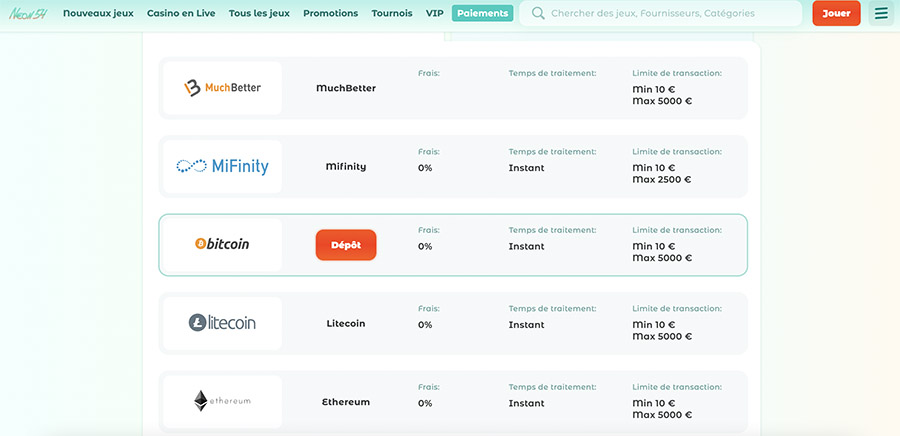This screenshot has height=436, width=900.
Task: Click Mifinity's Instant processing time
Action: tap(526, 168)
